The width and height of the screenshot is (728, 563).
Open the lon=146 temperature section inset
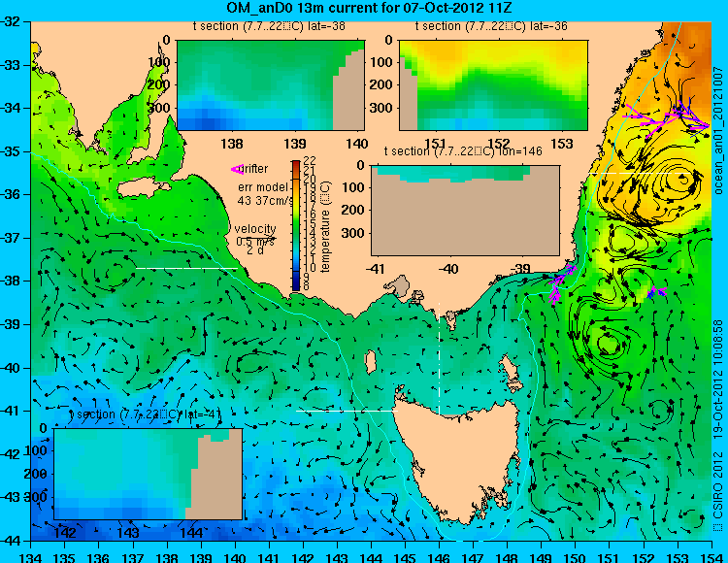[x=465, y=211]
